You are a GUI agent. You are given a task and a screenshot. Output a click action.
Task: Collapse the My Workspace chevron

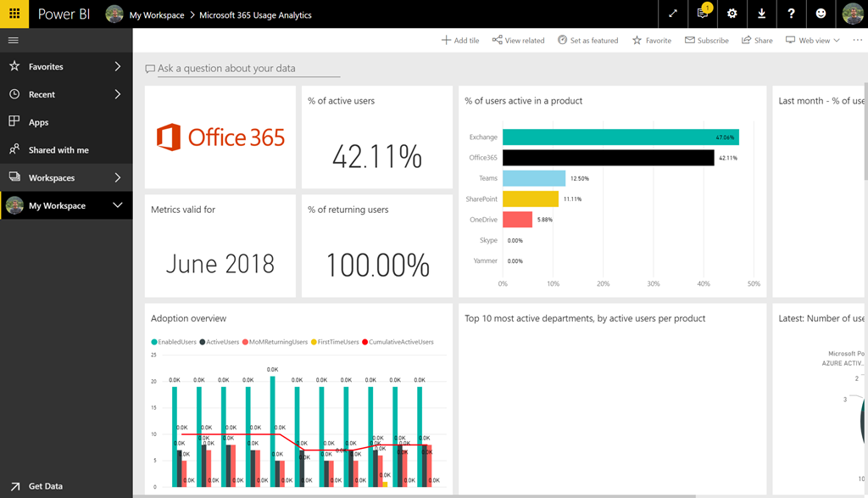pyautogui.click(x=117, y=205)
